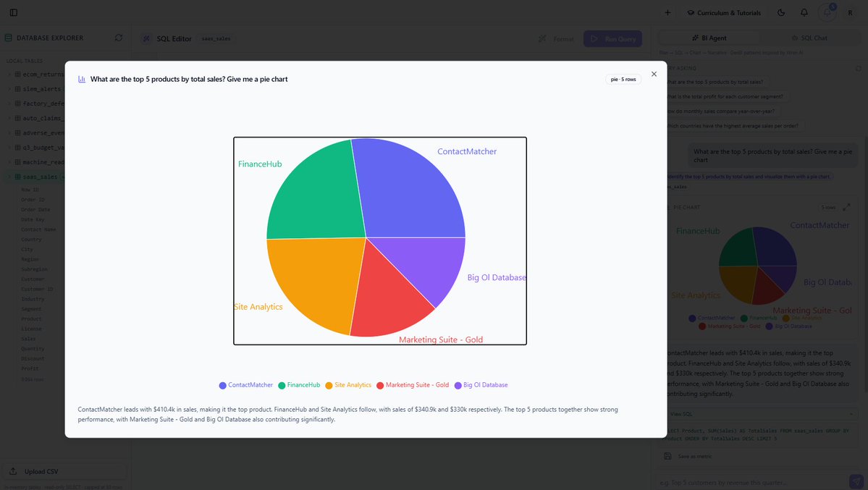Click ContactMatcher legend color dot in modal
Viewport: 868px width, 490px height.
[222, 385]
